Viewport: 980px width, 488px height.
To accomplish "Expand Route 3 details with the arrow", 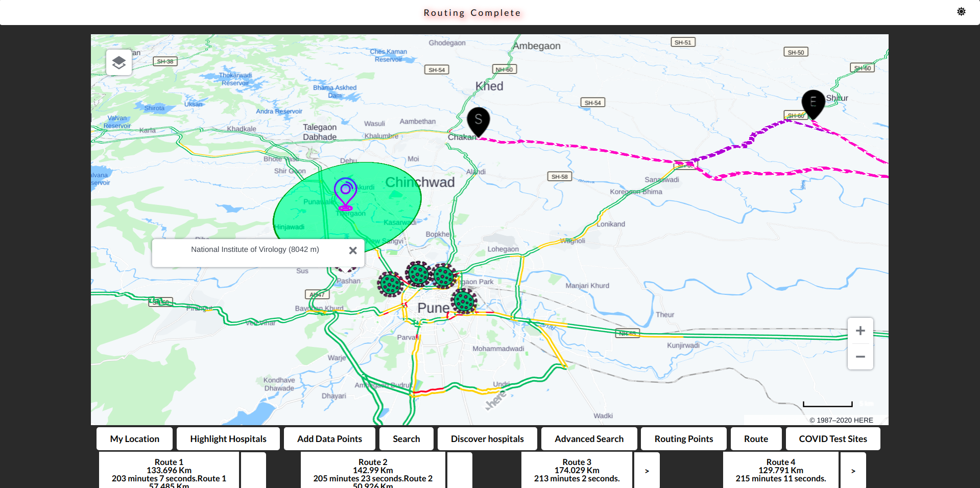I will click(x=647, y=471).
